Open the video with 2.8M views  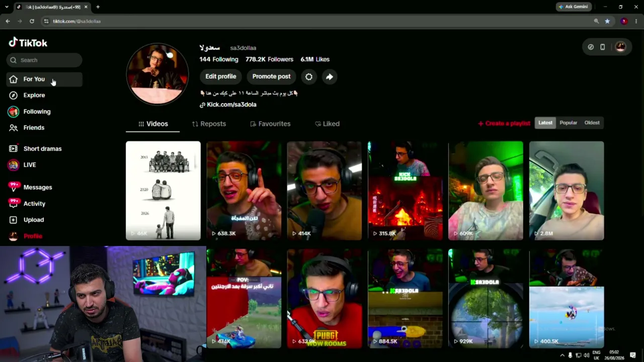tap(567, 191)
